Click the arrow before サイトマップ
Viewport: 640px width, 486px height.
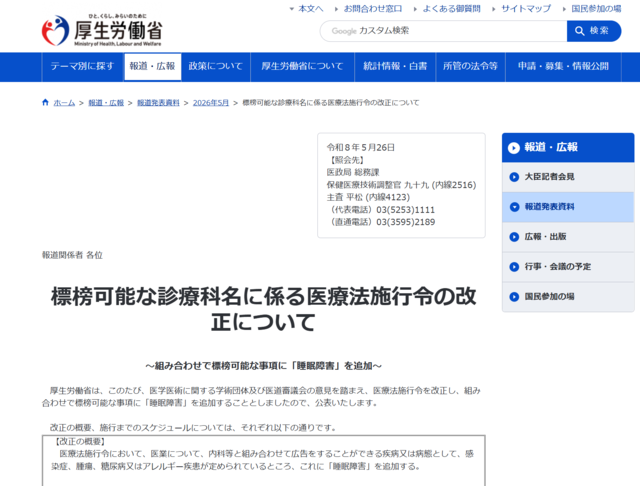point(493,9)
